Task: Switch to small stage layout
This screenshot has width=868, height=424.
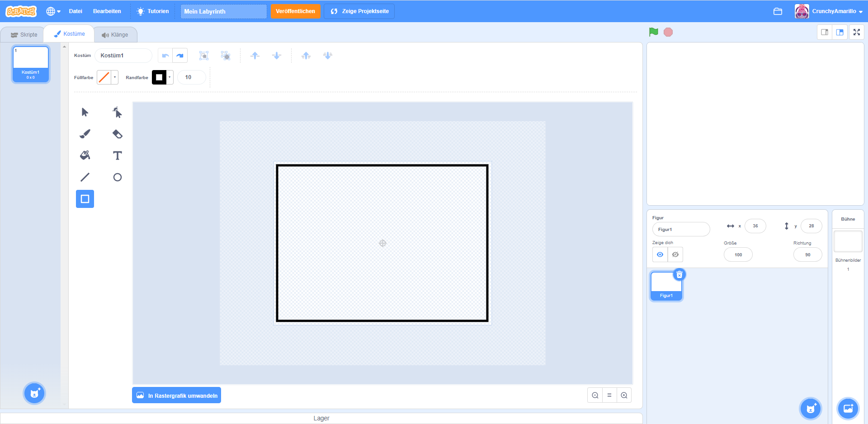Action: click(x=825, y=32)
